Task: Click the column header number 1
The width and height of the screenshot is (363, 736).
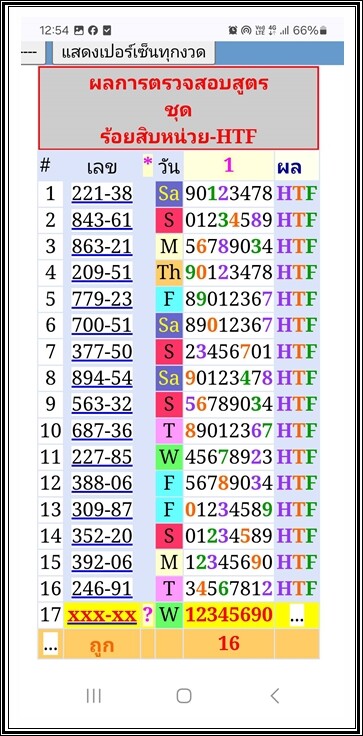Action: tap(228, 165)
